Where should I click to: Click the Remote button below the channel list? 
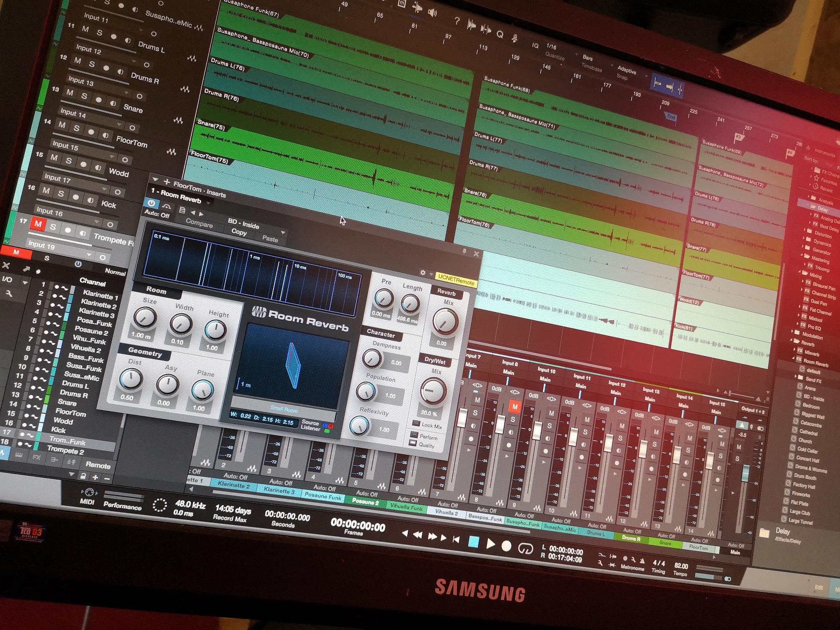click(98, 465)
